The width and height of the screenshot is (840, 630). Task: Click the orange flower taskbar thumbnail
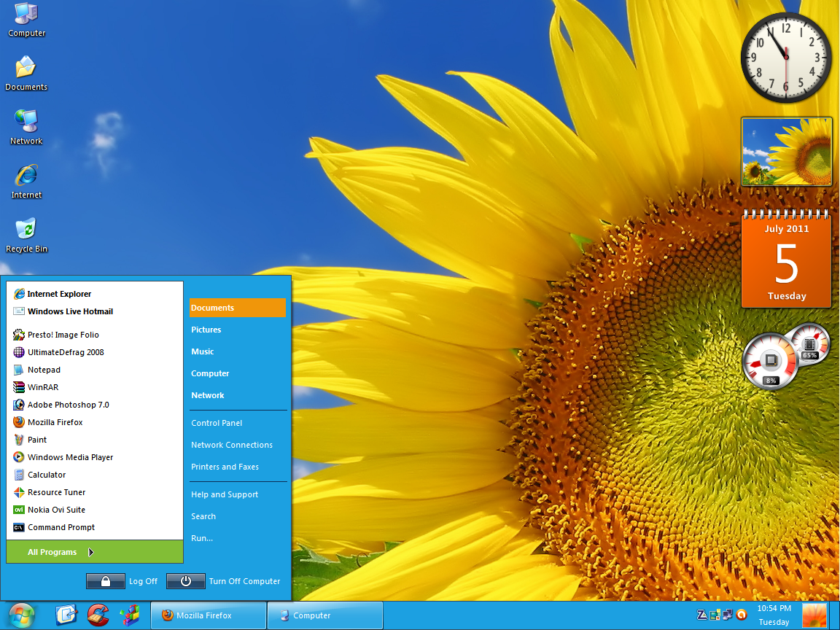click(x=814, y=615)
